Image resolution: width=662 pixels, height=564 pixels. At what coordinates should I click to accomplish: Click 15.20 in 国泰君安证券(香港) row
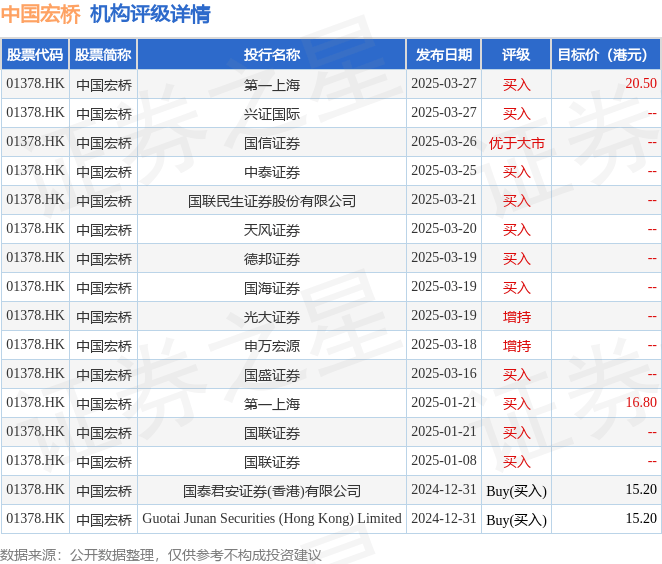[x=641, y=489]
